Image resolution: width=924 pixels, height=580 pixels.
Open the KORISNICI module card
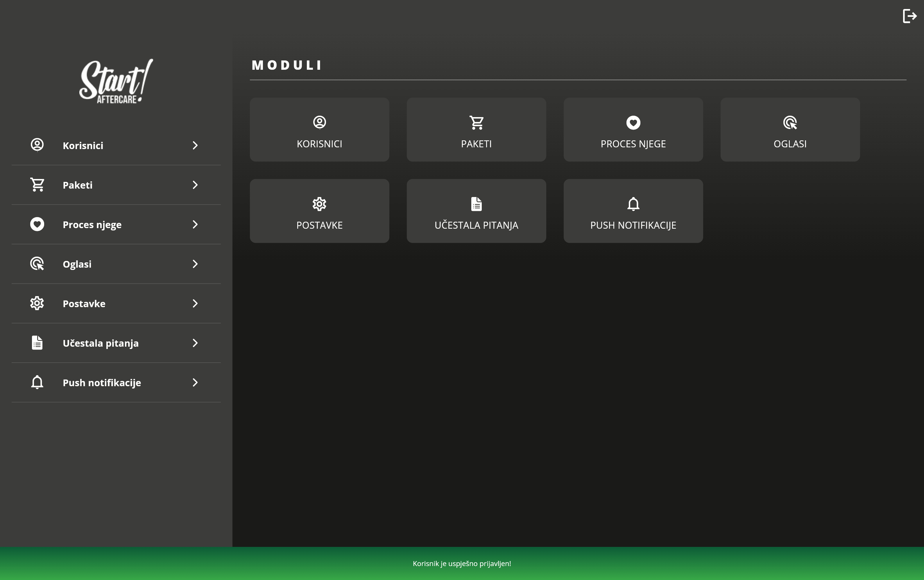click(319, 130)
